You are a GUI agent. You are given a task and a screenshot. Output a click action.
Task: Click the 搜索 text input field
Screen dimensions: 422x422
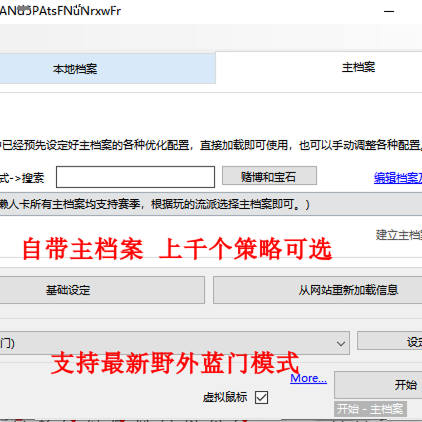click(x=135, y=177)
